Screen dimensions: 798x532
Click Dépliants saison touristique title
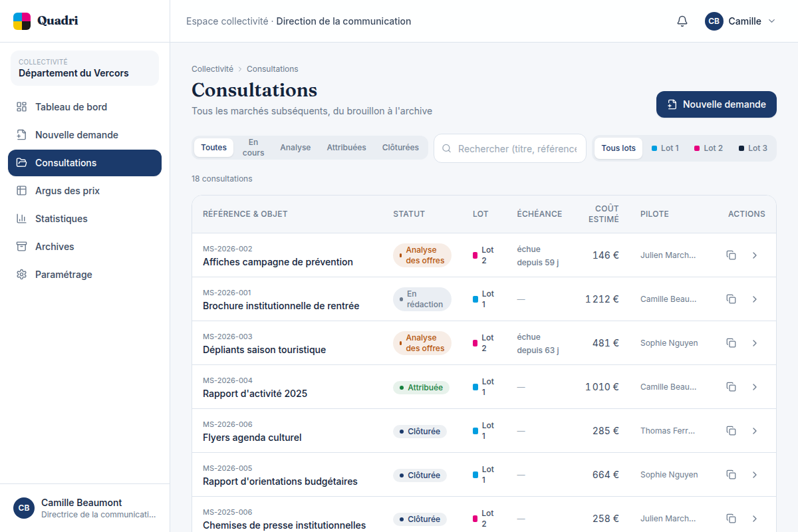pos(264,350)
